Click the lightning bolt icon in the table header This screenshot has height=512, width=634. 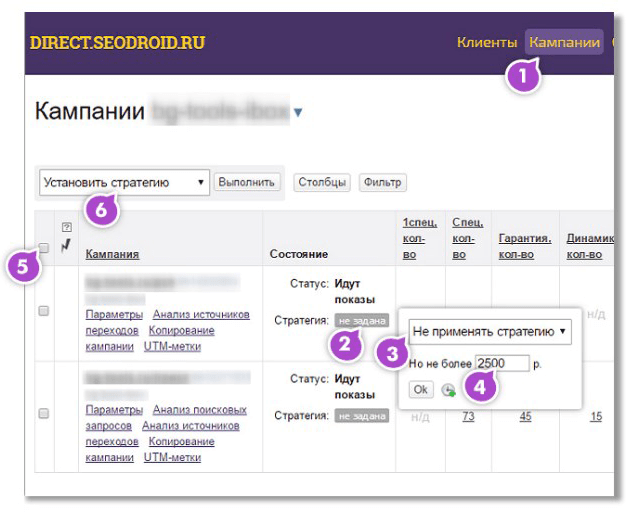(66, 245)
